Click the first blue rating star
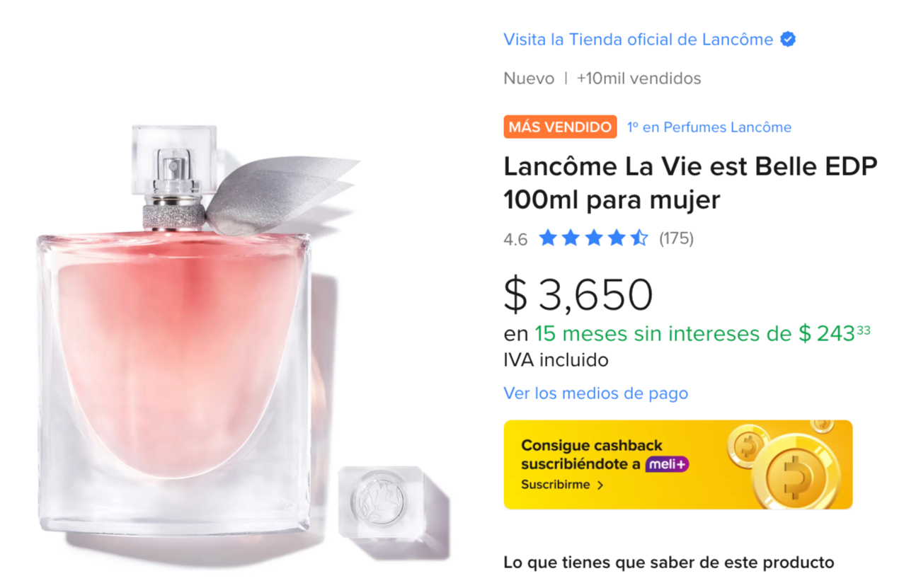Viewport: 904px width, 588px height. [547, 238]
